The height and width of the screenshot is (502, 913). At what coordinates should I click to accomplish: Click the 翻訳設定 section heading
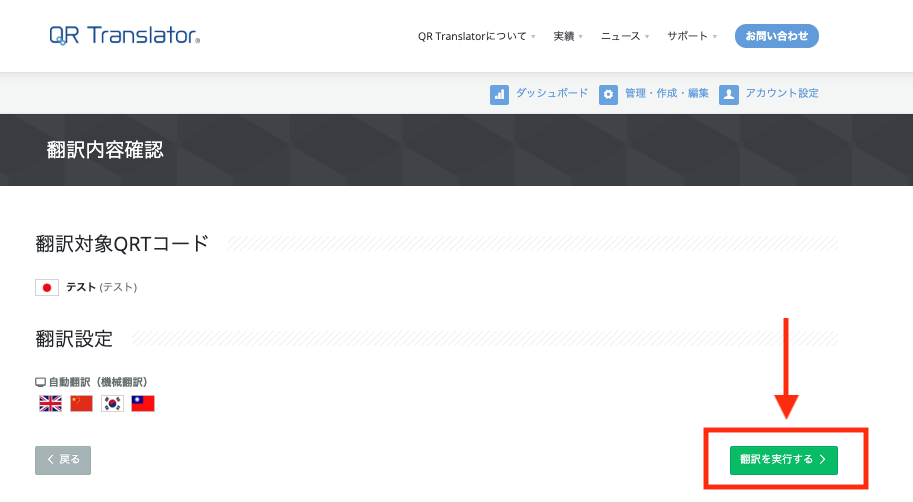pyautogui.click(x=74, y=338)
